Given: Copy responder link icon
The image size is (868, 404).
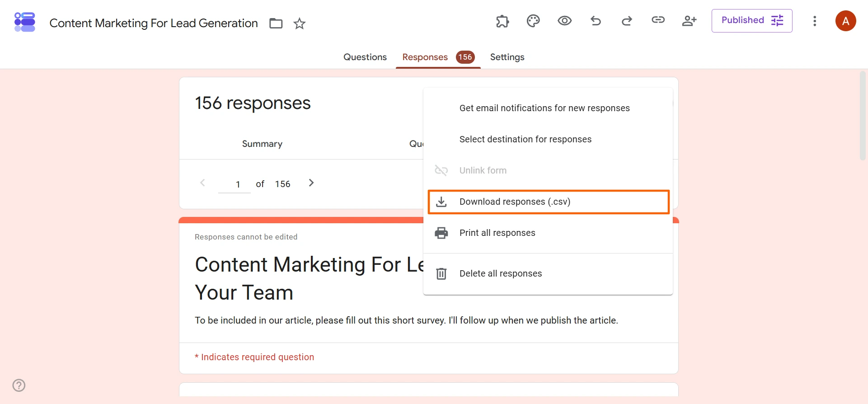Looking at the screenshot, I should (658, 20).
